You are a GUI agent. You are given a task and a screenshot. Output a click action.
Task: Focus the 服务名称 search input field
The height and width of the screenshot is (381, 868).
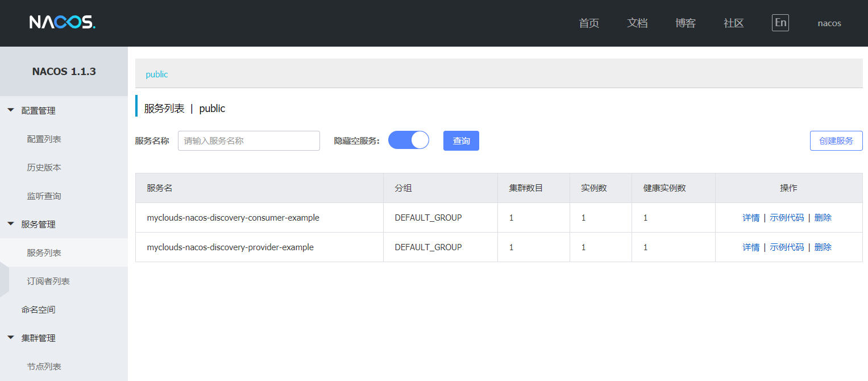coord(249,140)
